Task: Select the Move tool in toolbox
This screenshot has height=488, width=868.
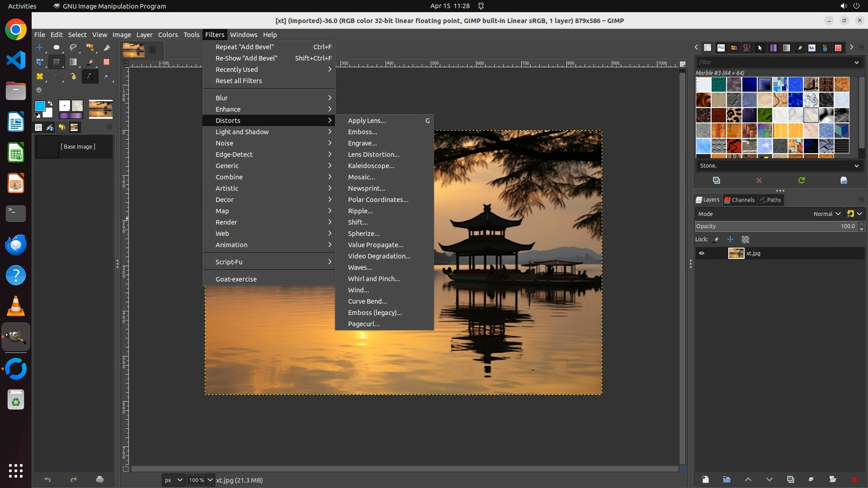Action: 39,47
